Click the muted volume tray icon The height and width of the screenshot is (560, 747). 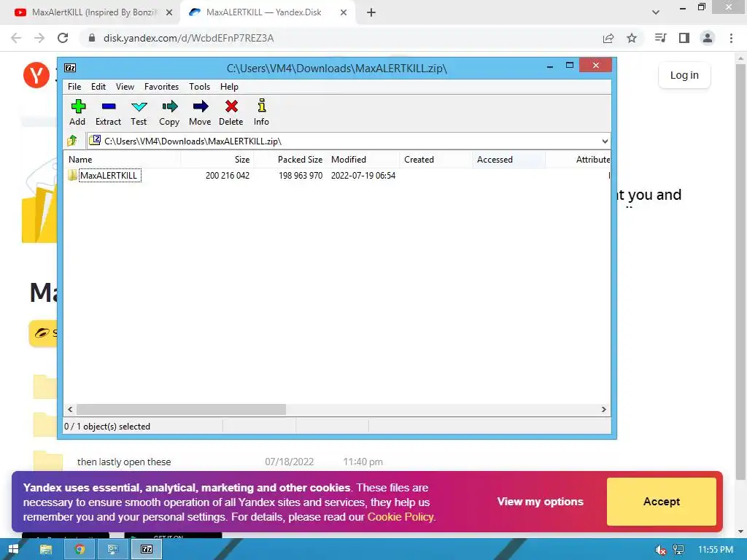click(660, 550)
